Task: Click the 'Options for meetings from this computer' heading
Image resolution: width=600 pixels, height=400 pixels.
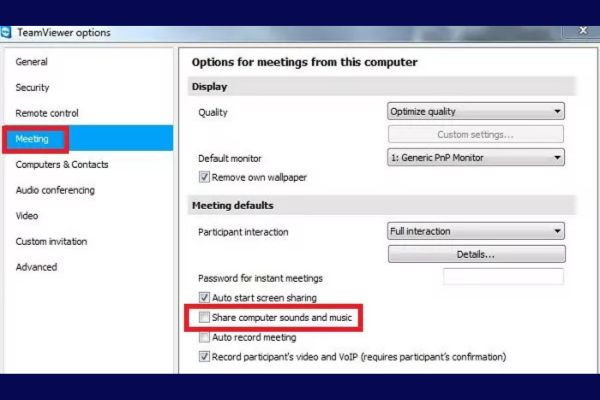Action: click(x=305, y=62)
